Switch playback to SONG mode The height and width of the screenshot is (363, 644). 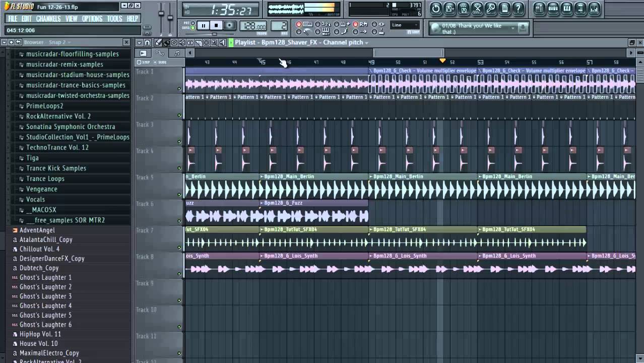193,28
